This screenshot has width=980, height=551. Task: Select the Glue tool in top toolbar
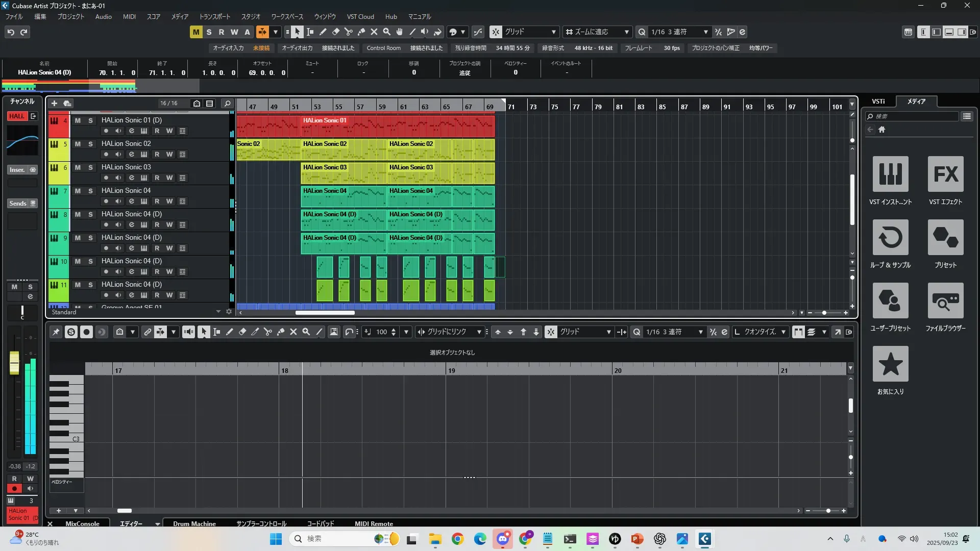pos(361,32)
